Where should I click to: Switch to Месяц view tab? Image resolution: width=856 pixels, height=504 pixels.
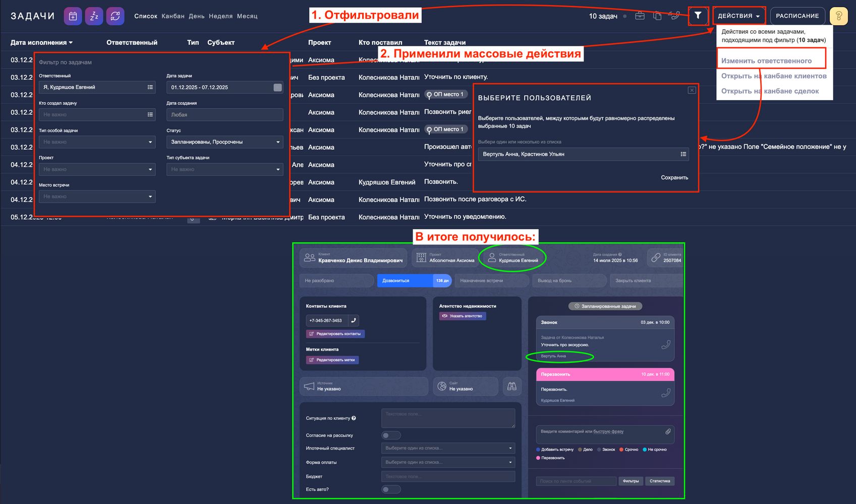point(247,16)
